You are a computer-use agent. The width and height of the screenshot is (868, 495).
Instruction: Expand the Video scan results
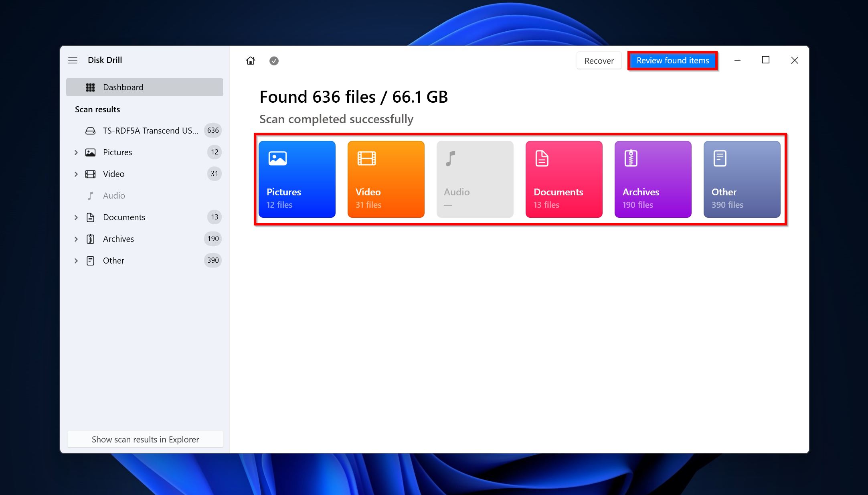click(x=76, y=174)
